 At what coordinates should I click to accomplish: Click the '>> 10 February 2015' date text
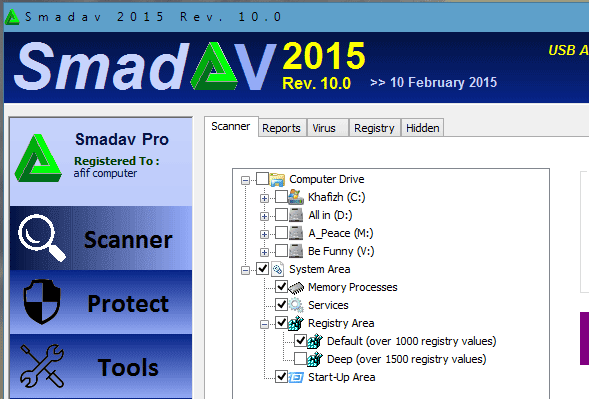(x=433, y=82)
